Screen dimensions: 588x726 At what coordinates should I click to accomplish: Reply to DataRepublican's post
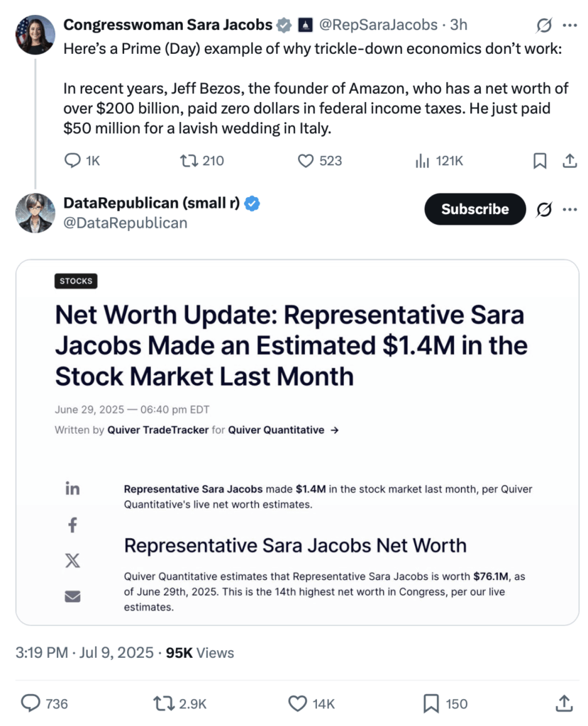point(31,703)
